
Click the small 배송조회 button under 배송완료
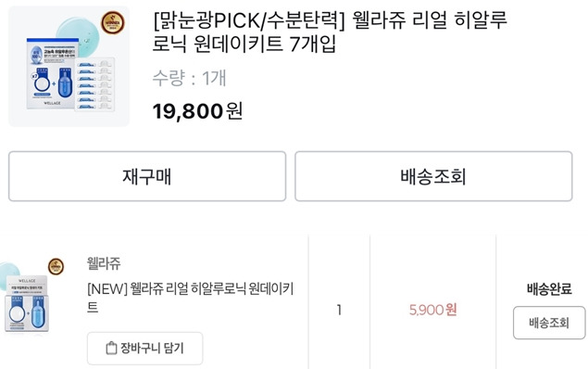(x=549, y=323)
